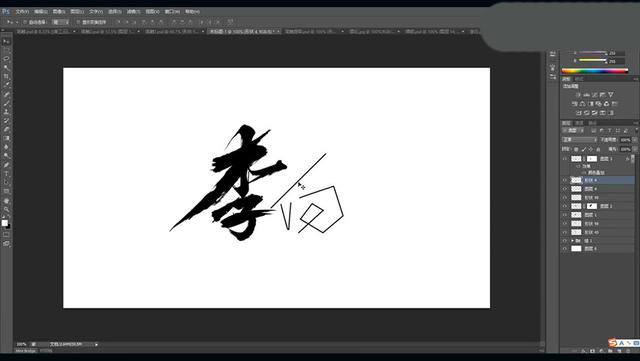Screen dimensions: 640x361
Task: Select the Gradient tool
Action: [6, 138]
